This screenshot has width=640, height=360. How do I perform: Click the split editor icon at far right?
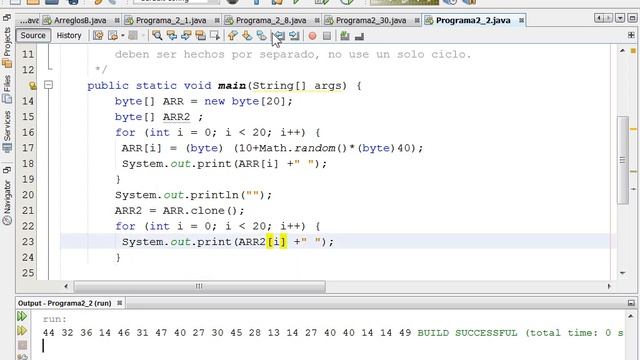[631, 36]
